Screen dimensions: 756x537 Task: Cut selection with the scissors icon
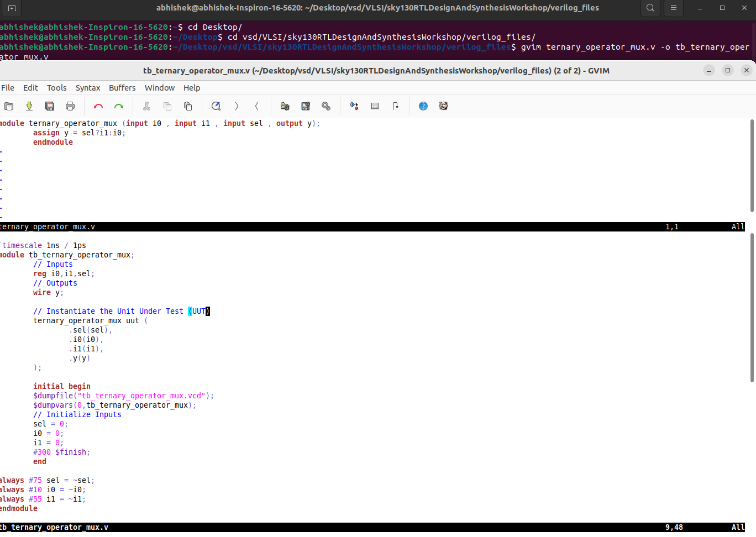pos(146,106)
